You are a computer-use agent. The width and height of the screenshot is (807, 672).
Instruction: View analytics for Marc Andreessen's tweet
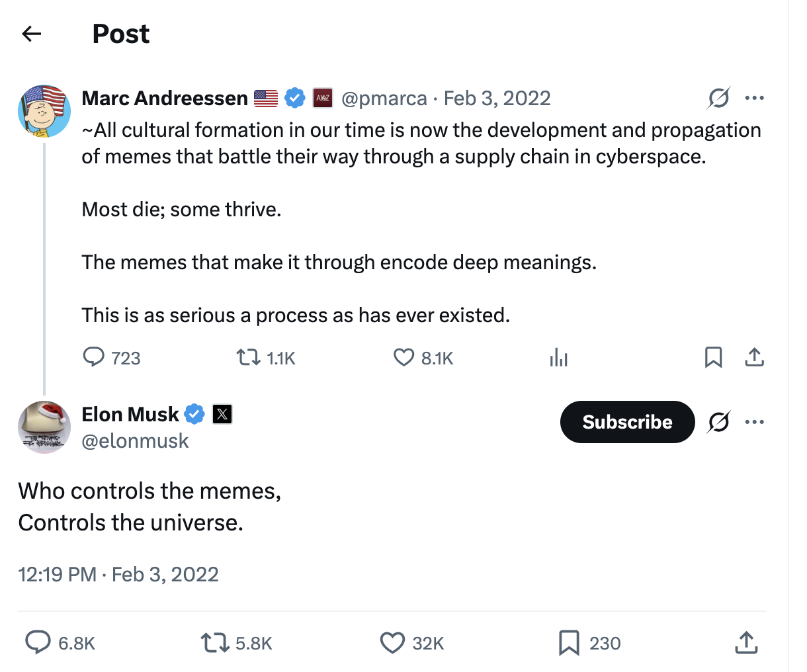(x=559, y=357)
